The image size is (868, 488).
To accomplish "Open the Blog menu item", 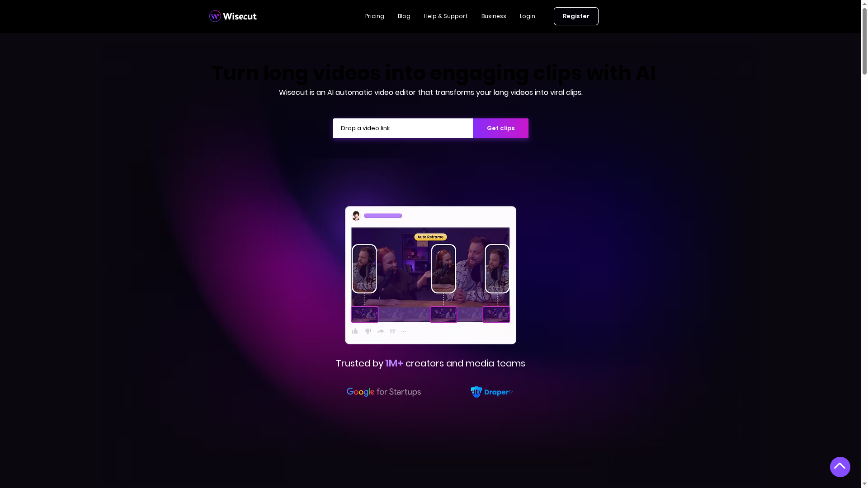I will click(404, 16).
